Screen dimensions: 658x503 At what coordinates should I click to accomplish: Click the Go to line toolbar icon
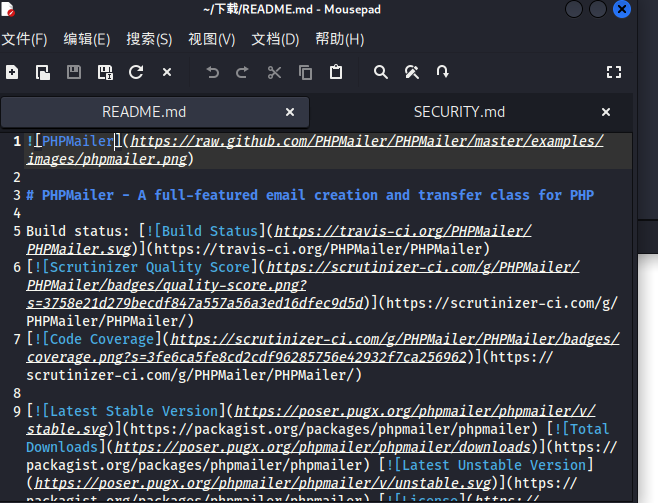[x=442, y=72]
